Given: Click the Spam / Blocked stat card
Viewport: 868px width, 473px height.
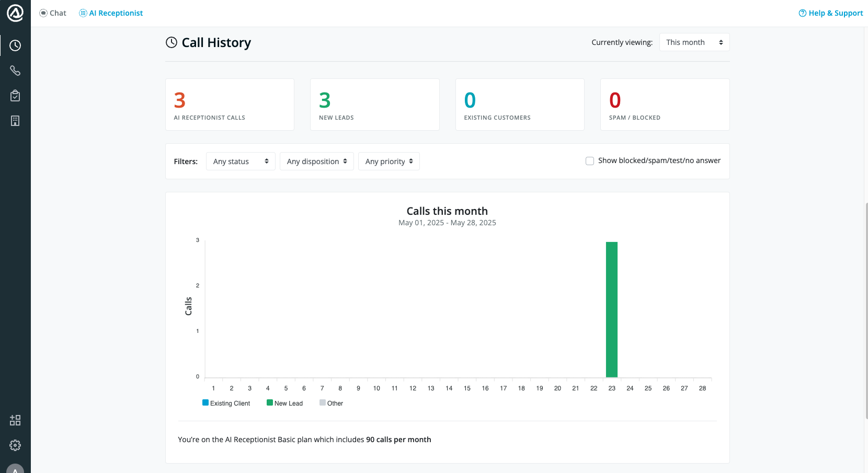Looking at the screenshot, I should click(x=665, y=105).
